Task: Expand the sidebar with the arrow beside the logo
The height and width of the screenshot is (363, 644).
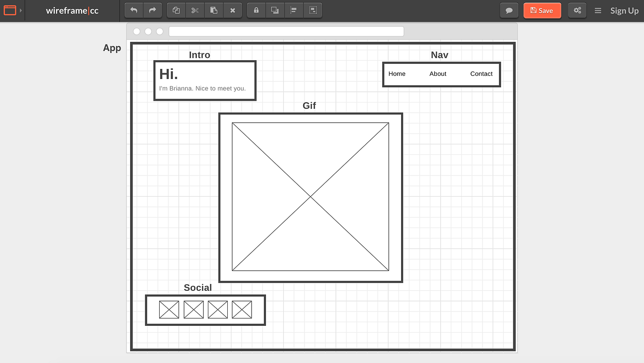Action: (x=20, y=10)
